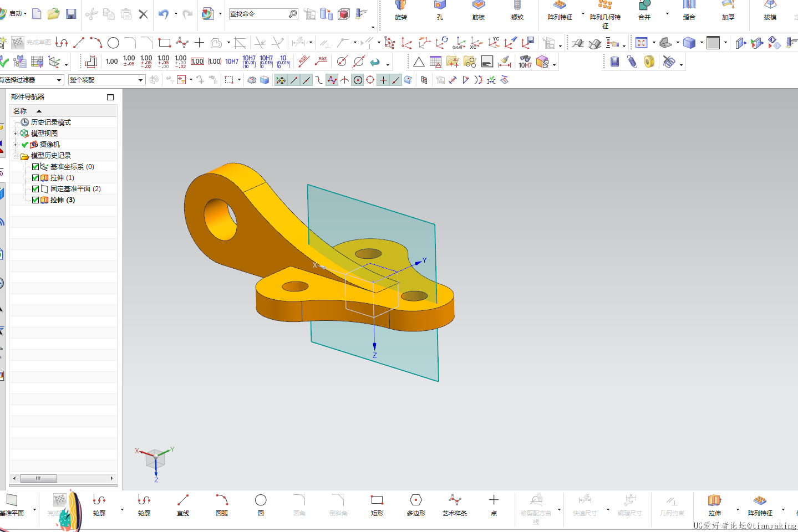Open dropdown arrow next to 基准平面

point(34,510)
